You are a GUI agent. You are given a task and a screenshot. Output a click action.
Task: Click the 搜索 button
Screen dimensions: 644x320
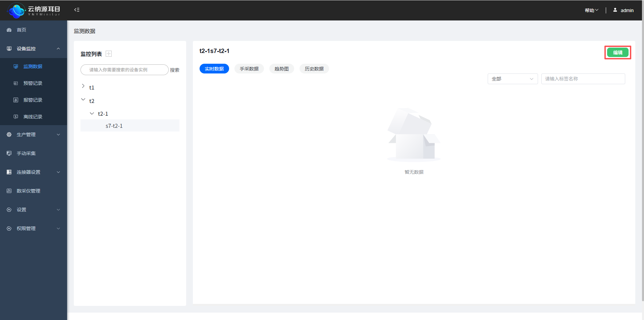(174, 70)
